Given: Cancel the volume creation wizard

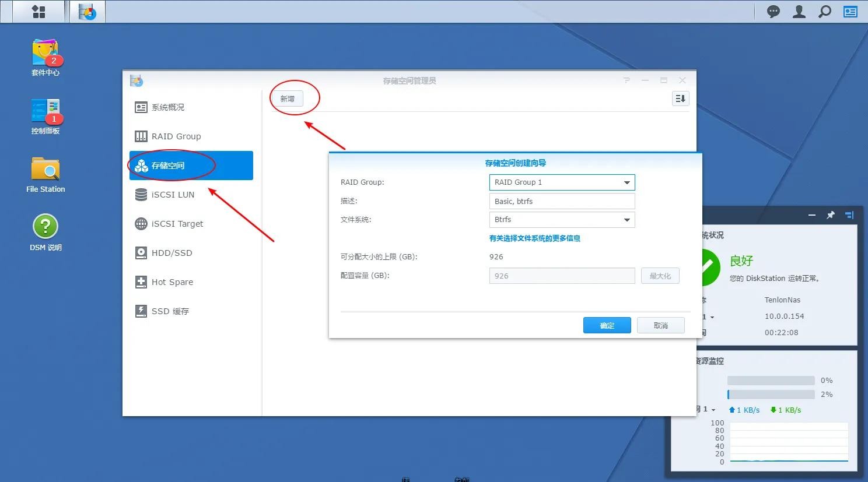Looking at the screenshot, I should pyautogui.click(x=660, y=325).
